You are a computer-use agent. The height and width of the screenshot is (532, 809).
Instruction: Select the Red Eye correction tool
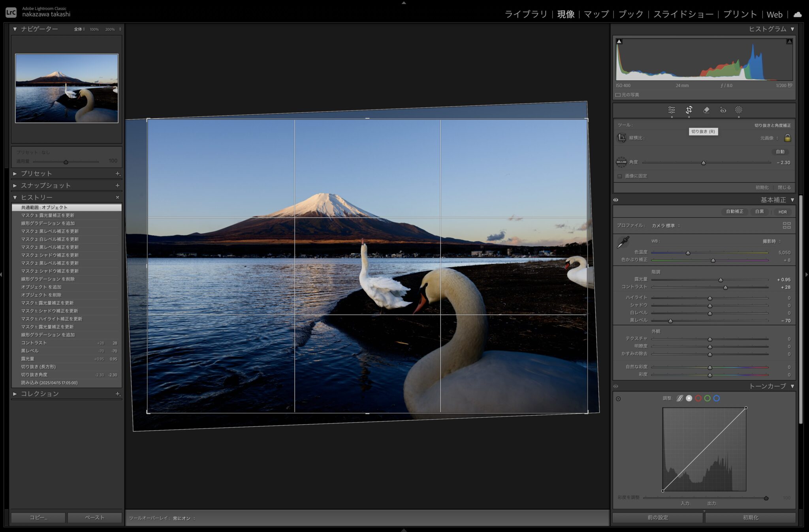point(723,110)
